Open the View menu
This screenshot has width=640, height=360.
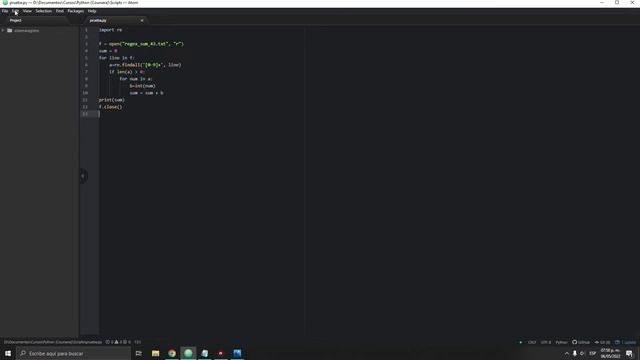[x=27, y=11]
